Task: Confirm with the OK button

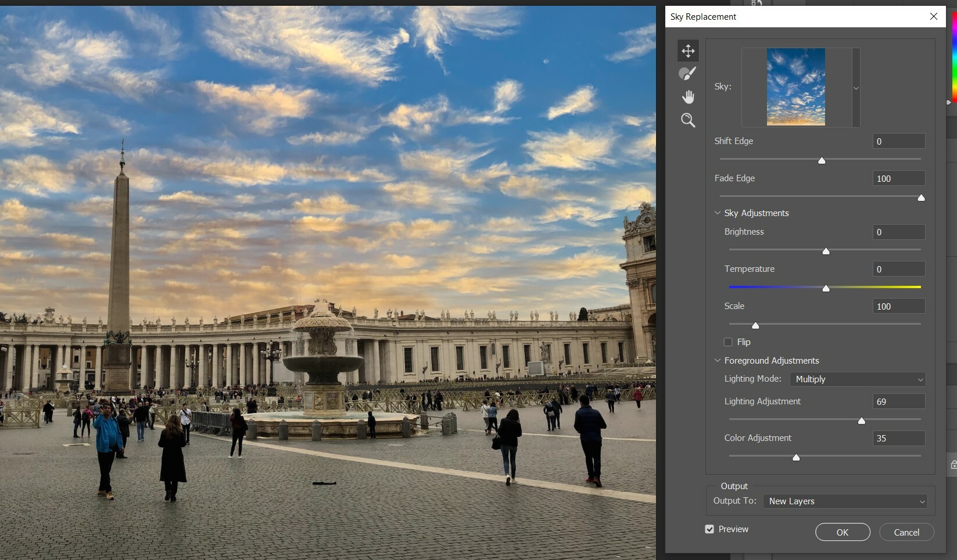Action: (843, 532)
